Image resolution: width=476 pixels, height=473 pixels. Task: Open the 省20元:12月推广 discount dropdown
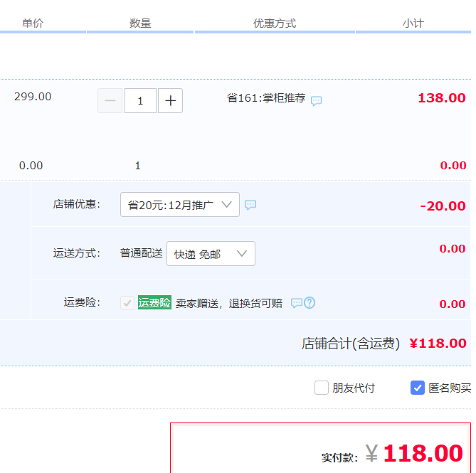(180, 205)
